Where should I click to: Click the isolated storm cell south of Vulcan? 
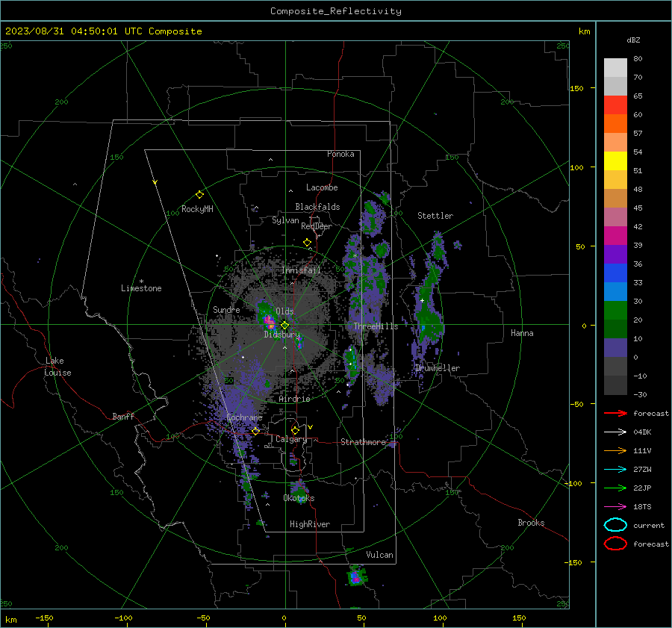(x=356, y=576)
